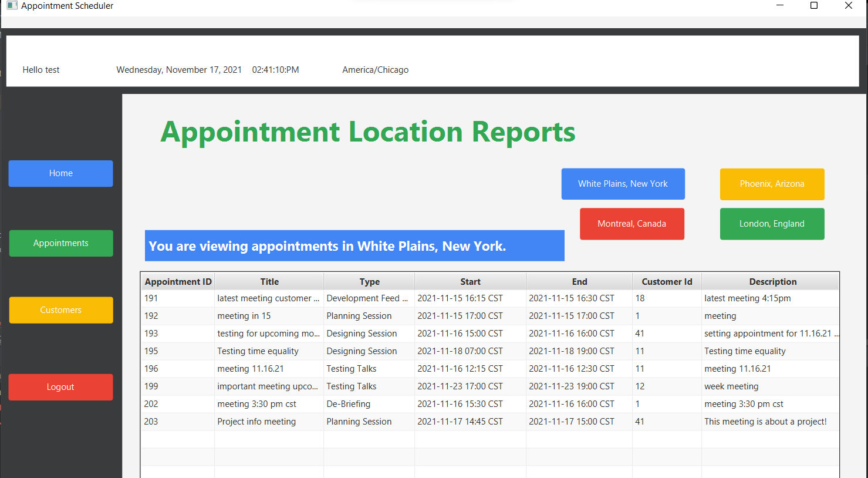
Task: Sort appointments by Title header
Action: coord(269,281)
